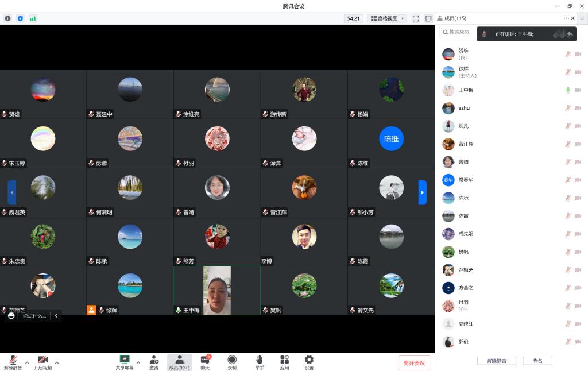Toggle the side panel layout icon
The width and height of the screenshot is (588, 371).
click(x=428, y=18)
